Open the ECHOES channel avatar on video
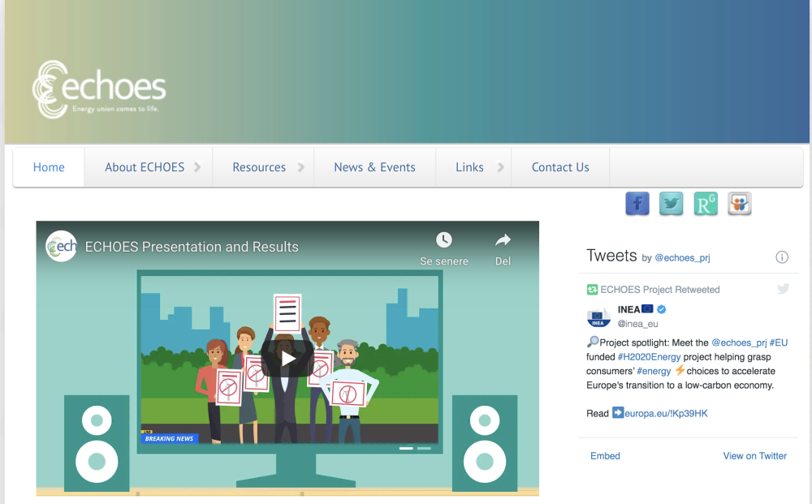 pyautogui.click(x=61, y=246)
